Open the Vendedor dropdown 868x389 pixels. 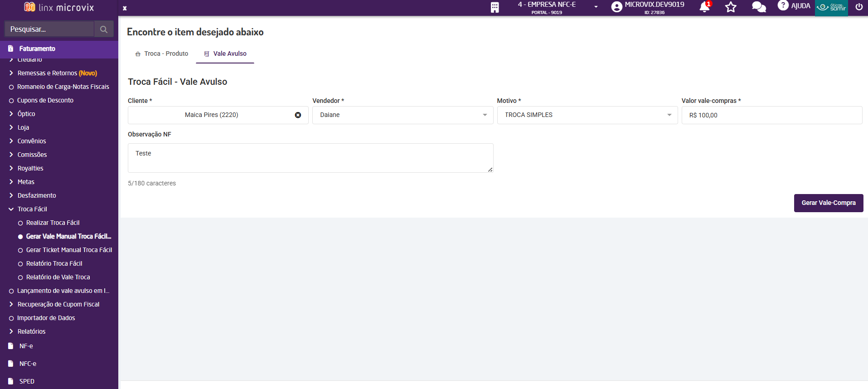(x=402, y=115)
